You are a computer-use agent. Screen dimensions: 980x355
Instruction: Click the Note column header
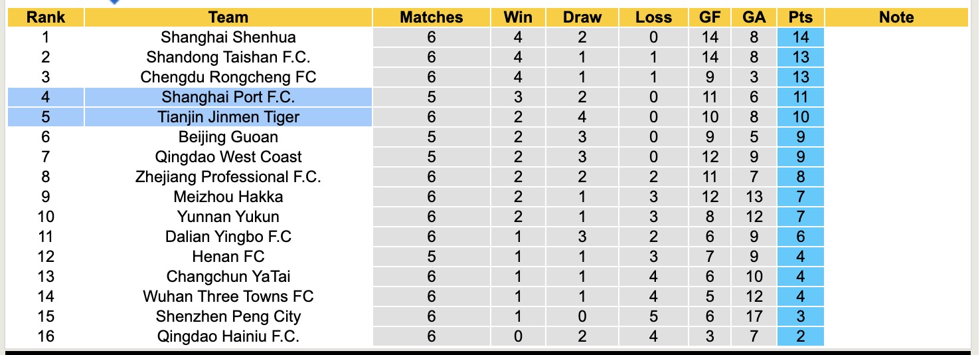[x=896, y=17]
